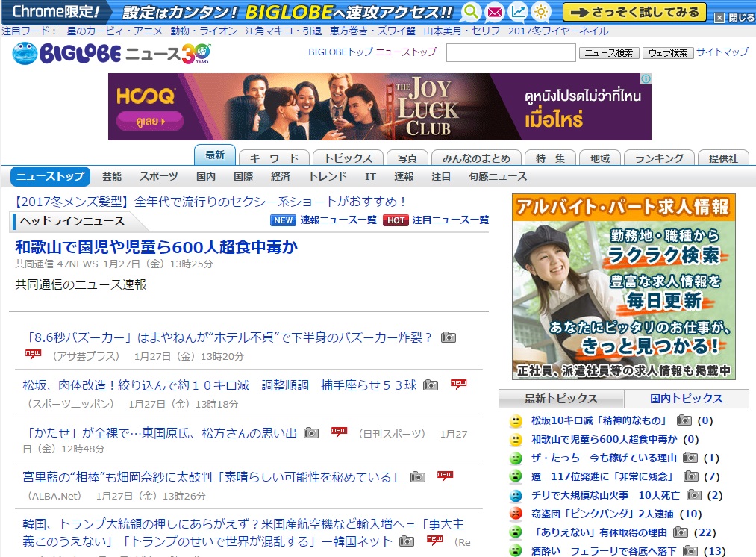Click the HOT badge beside 注目ニュース一覧
The image size is (756, 557).
click(396, 220)
